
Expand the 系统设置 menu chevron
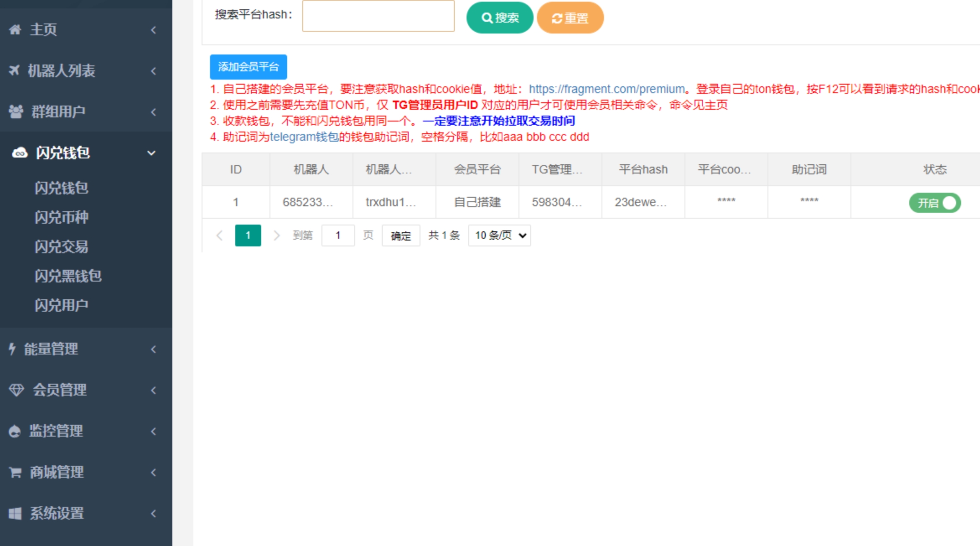tap(153, 513)
